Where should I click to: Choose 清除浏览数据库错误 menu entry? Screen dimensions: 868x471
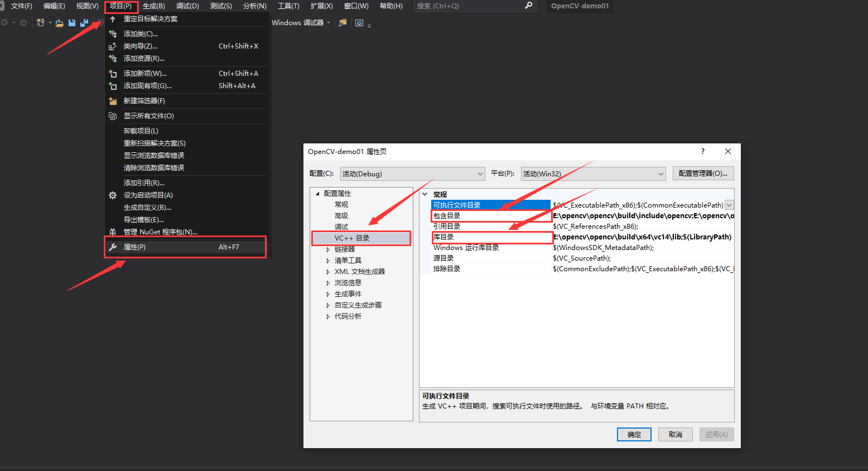pos(187,168)
